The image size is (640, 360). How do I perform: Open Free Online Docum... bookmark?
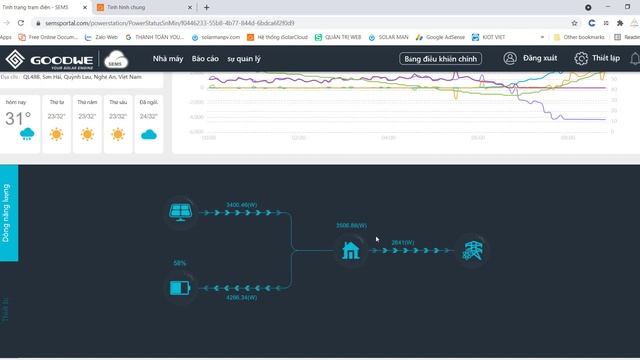pyautogui.click(x=48, y=37)
